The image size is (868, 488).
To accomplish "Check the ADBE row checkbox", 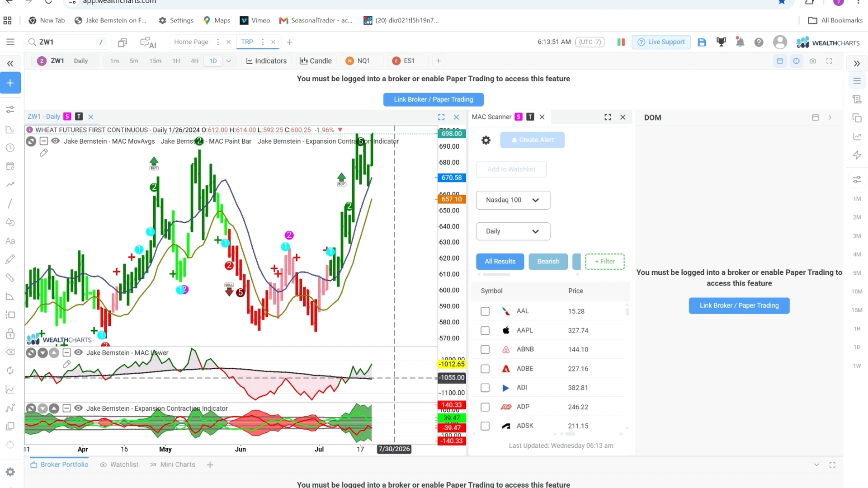I will tap(485, 369).
